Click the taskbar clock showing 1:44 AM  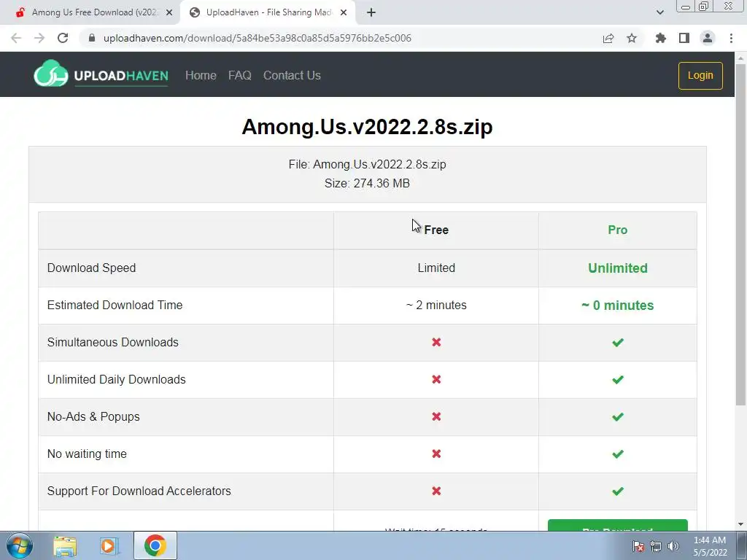click(x=710, y=546)
